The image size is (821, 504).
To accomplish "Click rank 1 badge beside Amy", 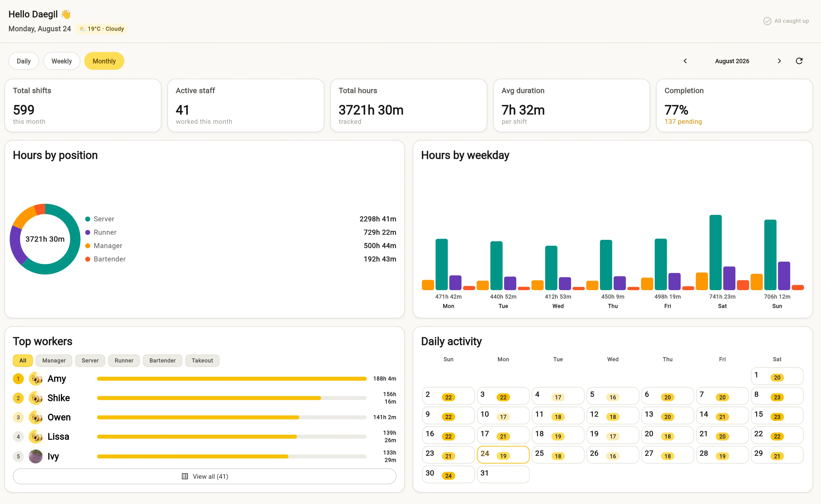I will coord(18,379).
